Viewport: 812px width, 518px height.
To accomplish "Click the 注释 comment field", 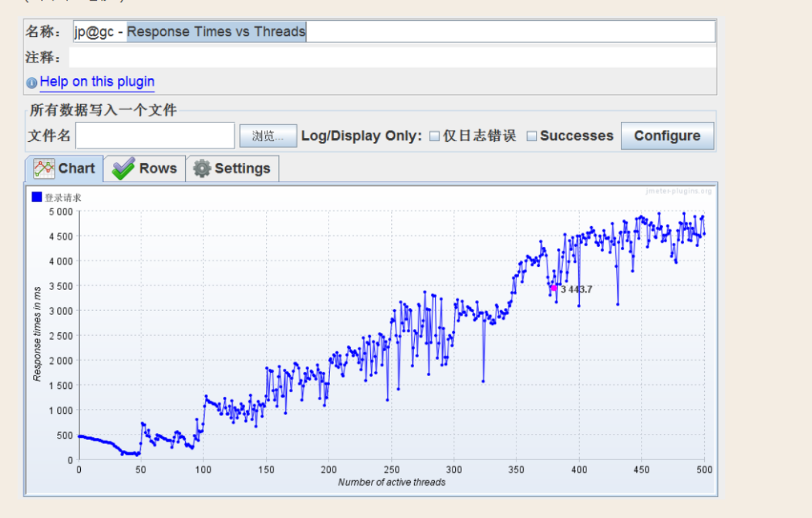I will coord(393,57).
